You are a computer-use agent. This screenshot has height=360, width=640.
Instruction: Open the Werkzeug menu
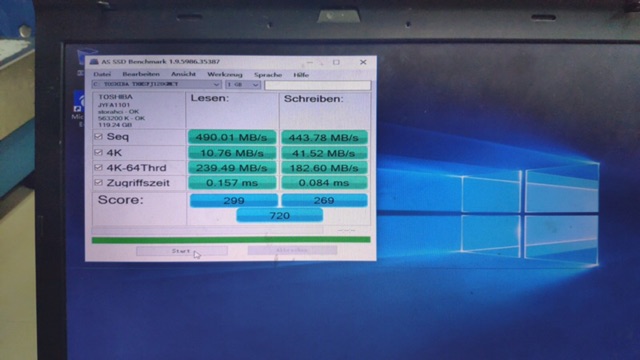pyautogui.click(x=225, y=75)
